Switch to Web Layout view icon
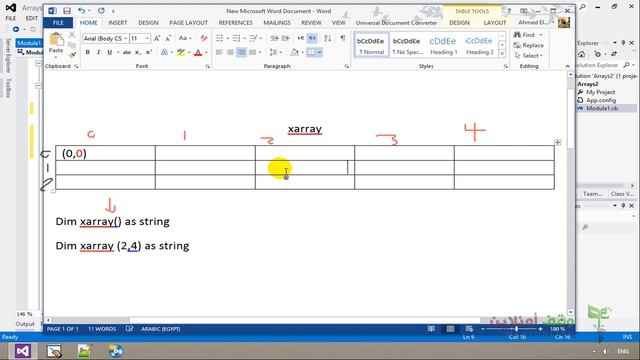Screen dimensions: 640x360 tap(469, 329)
